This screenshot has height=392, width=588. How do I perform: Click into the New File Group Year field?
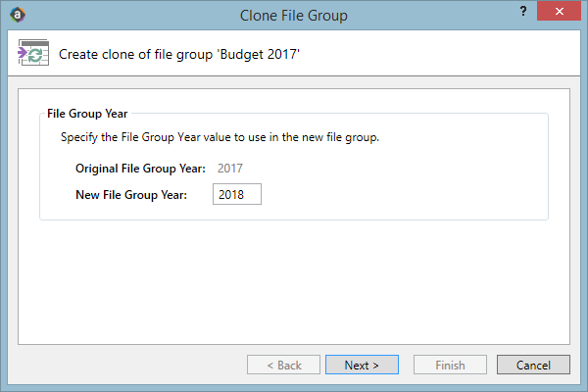point(237,194)
